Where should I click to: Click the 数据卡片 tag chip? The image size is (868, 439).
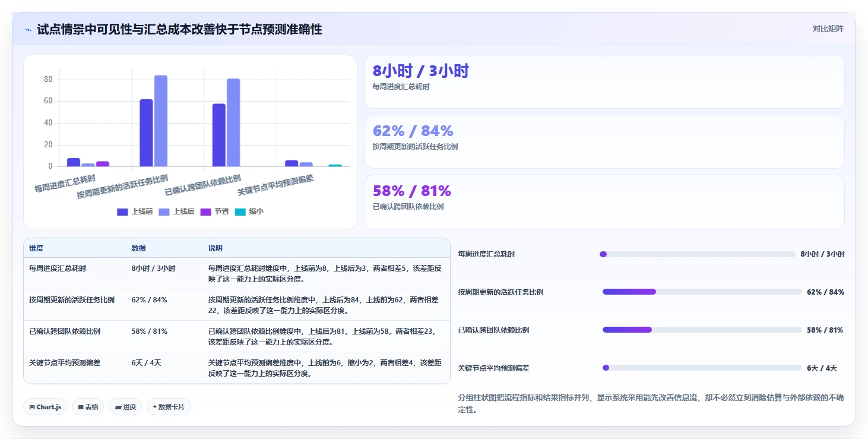tap(169, 407)
